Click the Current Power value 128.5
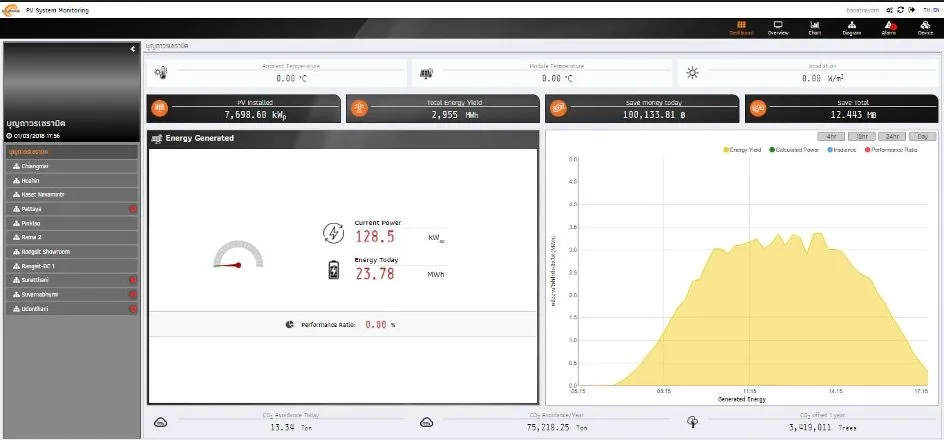This screenshot has width=944, height=440. 374,237
